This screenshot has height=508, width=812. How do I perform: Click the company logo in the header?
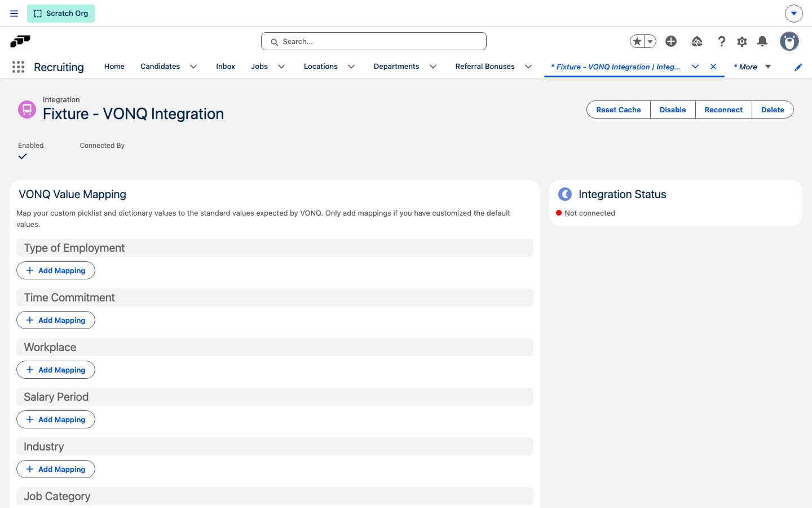point(20,41)
